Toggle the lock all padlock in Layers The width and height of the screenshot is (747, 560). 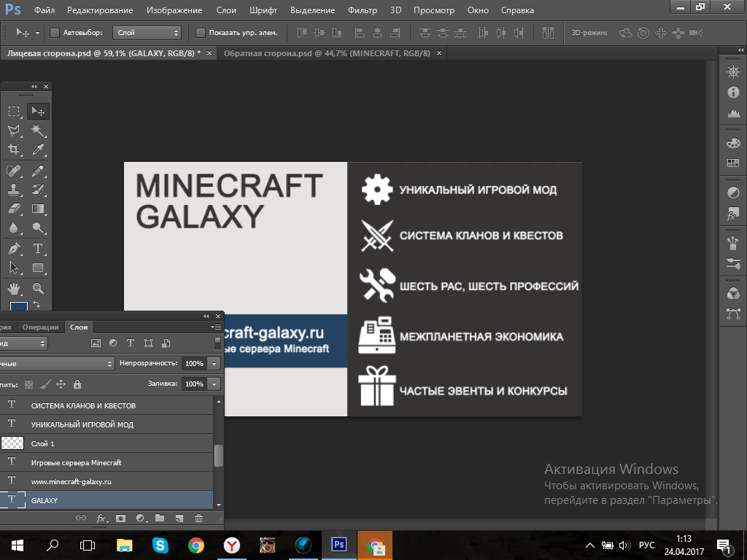coord(77,384)
